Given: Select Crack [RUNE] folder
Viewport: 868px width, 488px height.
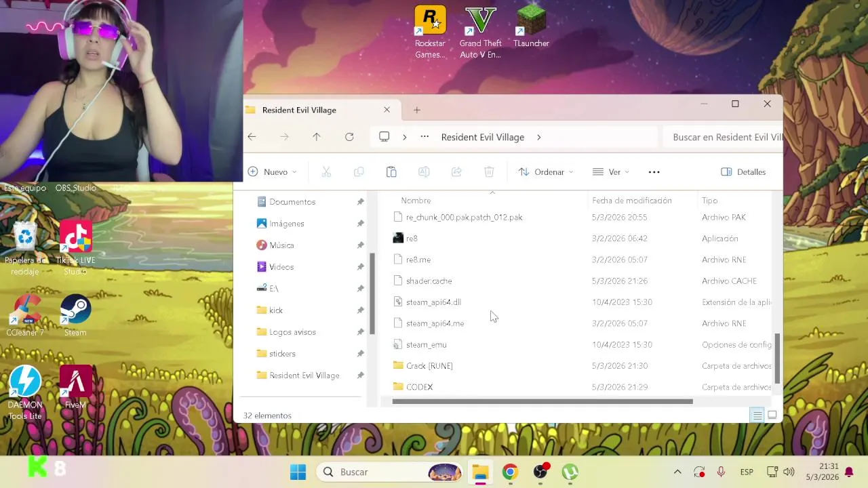Looking at the screenshot, I should pos(429,366).
